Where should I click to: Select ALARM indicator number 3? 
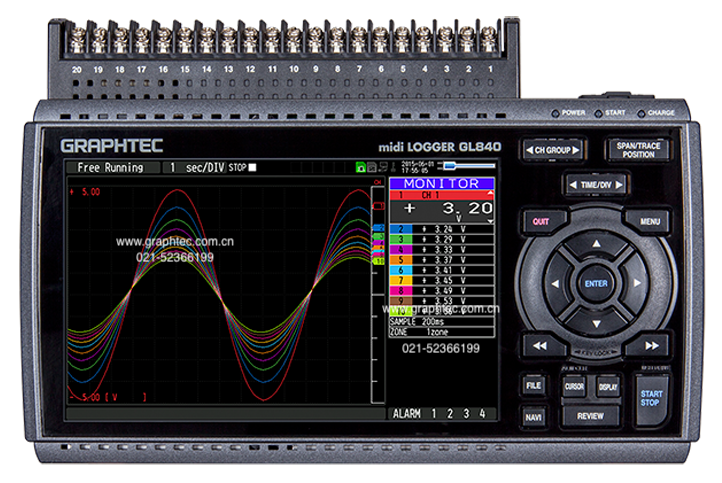click(466, 413)
